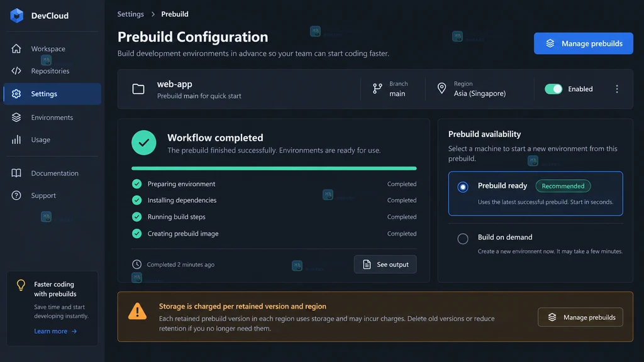Click the 'Storage is charged per retained version' heading
Screen dimensions: 644x362
point(243,306)
